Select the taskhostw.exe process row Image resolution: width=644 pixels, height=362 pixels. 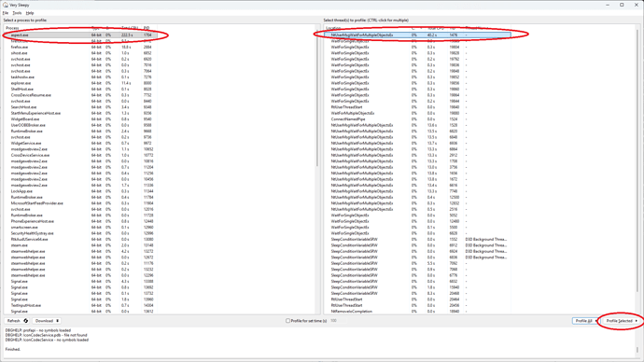(x=81, y=77)
